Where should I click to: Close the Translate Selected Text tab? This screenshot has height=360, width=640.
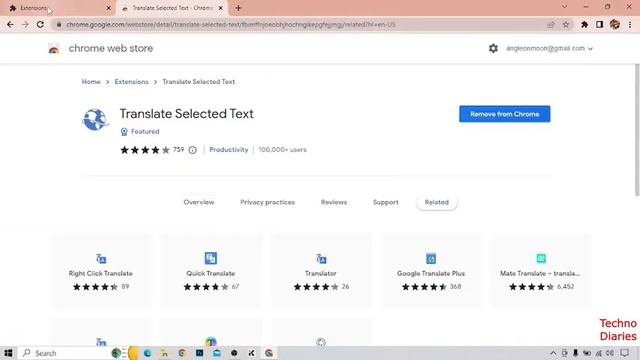click(x=221, y=8)
